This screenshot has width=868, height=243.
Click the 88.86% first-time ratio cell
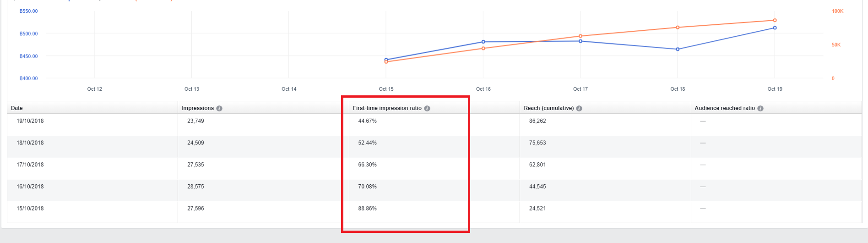(x=367, y=209)
